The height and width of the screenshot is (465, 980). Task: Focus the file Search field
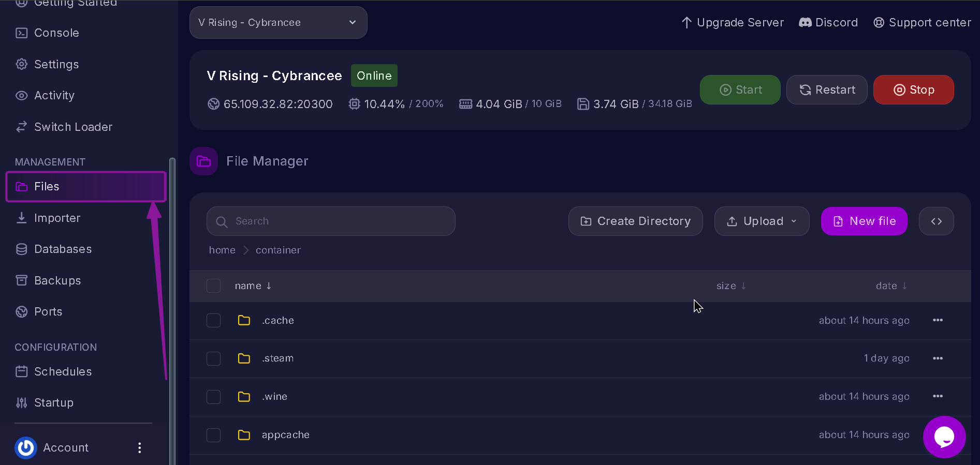click(x=331, y=221)
